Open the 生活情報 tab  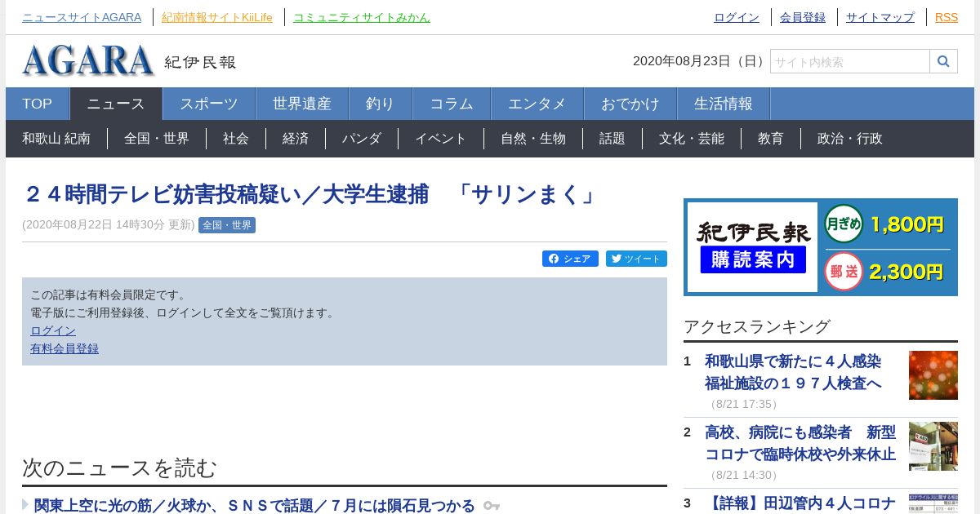[x=724, y=104]
